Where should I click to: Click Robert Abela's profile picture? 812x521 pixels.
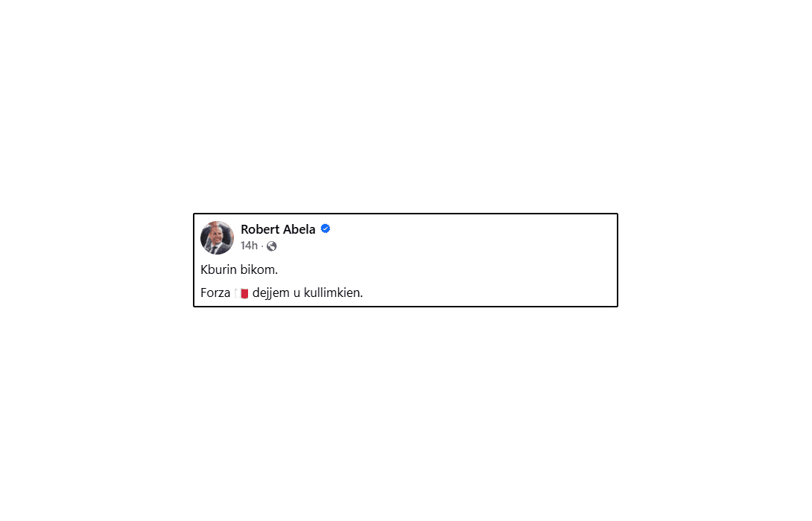[x=217, y=238]
